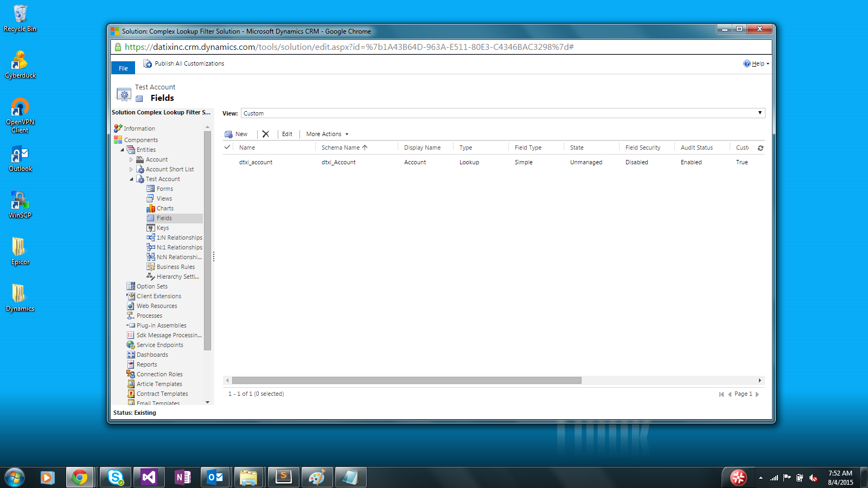The height and width of the screenshot is (488, 868).
Task: Click the Publish All Customizations icon
Action: coord(147,63)
